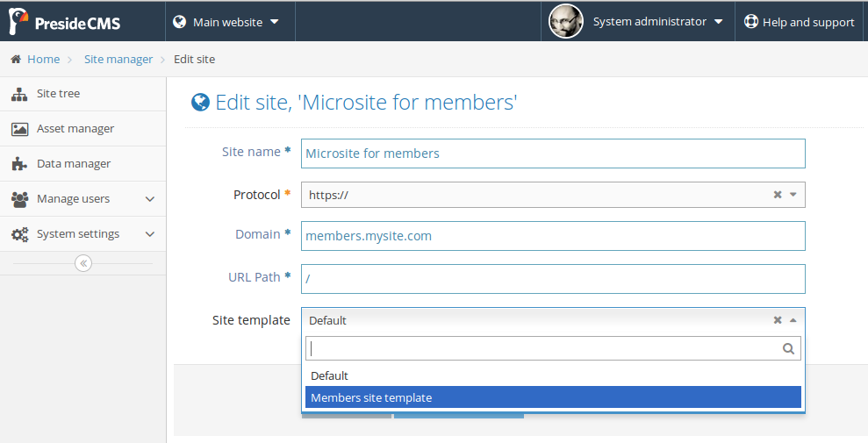
Task: Open Asset manager in sidebar
Action: tap(83, 128)
